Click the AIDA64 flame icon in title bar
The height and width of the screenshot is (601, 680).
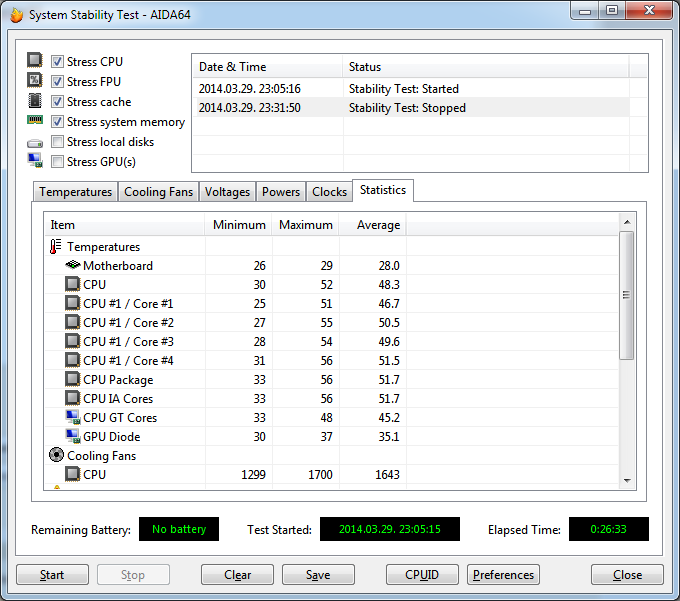tap(16, 15)
